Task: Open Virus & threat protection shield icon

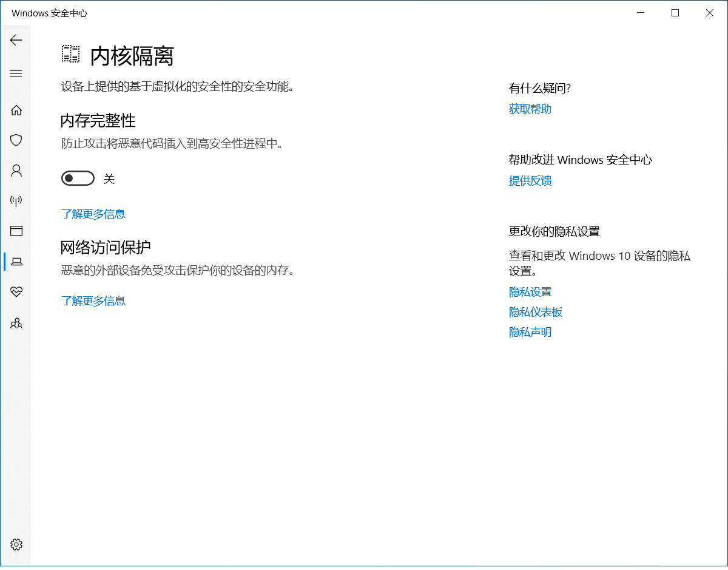Action: [16, 140]
